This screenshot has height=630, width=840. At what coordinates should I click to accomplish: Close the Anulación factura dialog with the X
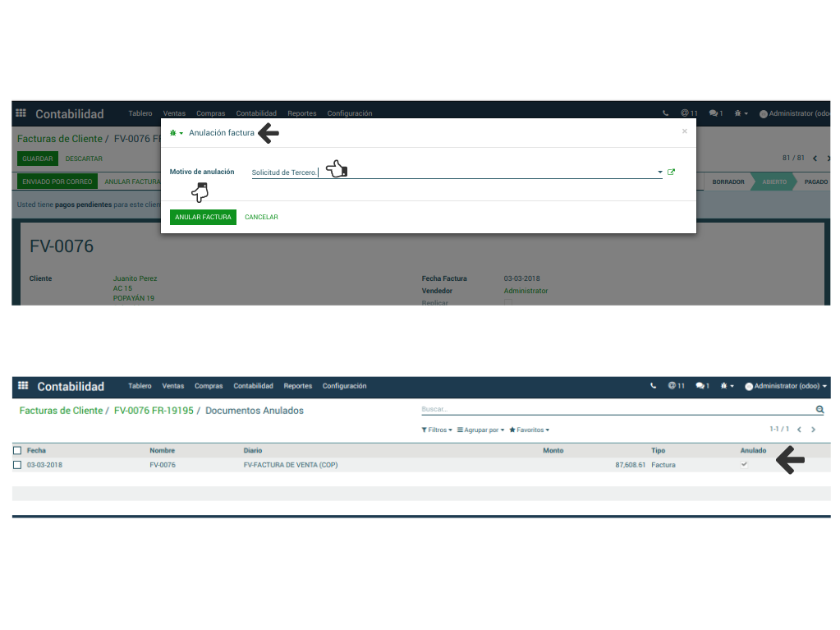[685, 131]
